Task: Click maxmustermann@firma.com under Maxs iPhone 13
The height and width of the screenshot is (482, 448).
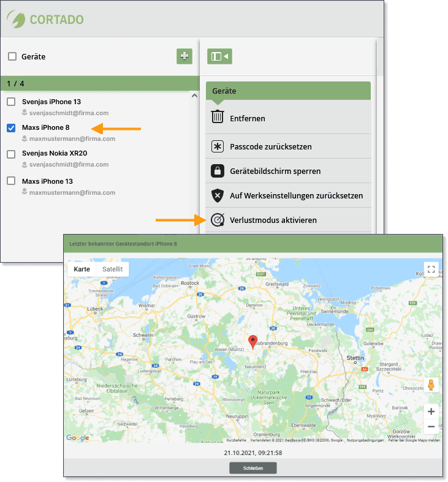Action: click(x=72, y=192)
